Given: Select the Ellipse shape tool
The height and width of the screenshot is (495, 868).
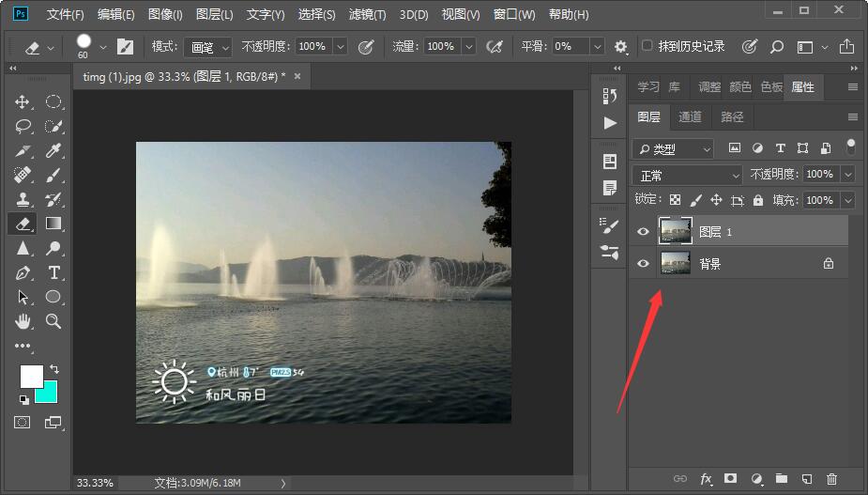Looking at the screenshot, I should [x=53, y=297].
